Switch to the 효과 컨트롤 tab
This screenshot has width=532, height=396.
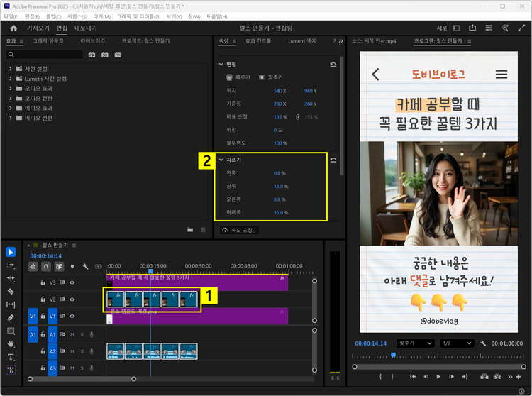pyautogui.click(x=258, y=41)
